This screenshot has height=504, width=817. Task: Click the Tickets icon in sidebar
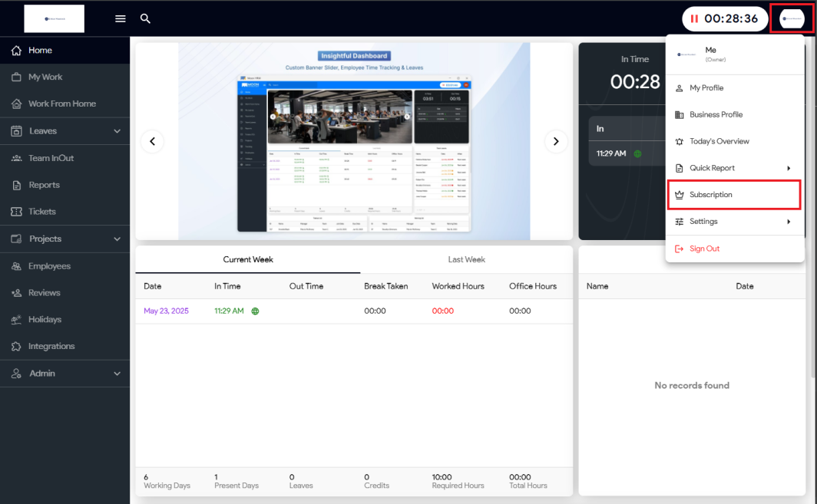click(x=15, y=212)
